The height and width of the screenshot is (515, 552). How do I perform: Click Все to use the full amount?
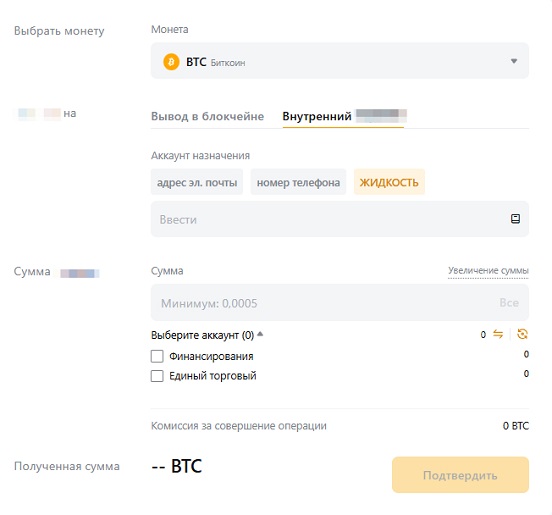509,303
